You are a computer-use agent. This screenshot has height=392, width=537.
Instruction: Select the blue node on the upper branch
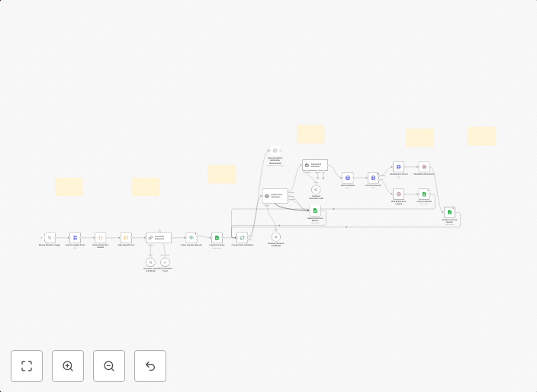click(399, 167)
